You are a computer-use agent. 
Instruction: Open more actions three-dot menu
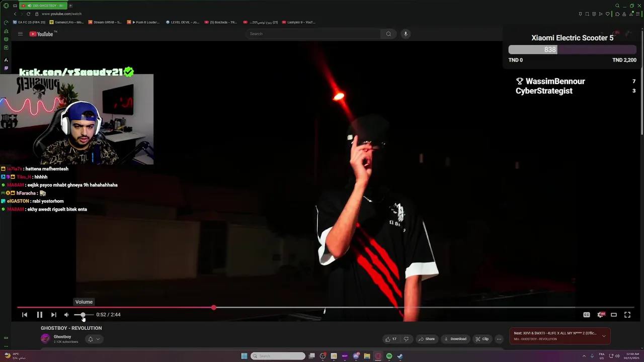click(499, 339)
